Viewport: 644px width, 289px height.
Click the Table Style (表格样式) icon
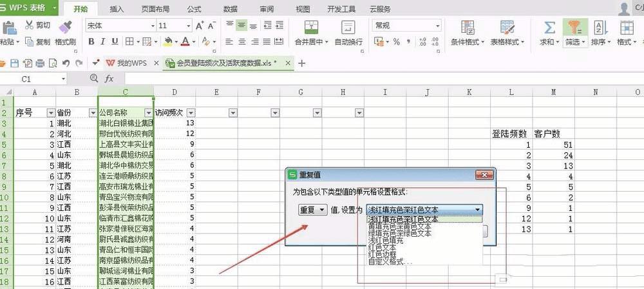[507, 28]
